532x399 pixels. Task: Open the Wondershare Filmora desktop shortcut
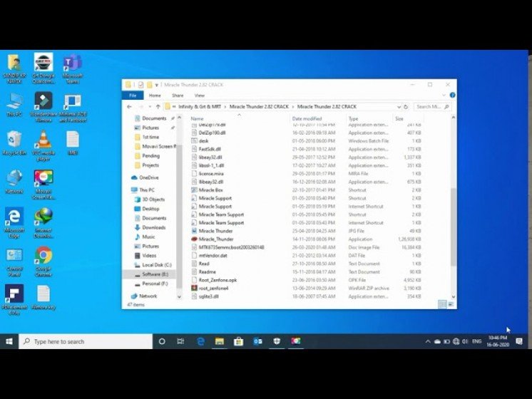point(44,107)
